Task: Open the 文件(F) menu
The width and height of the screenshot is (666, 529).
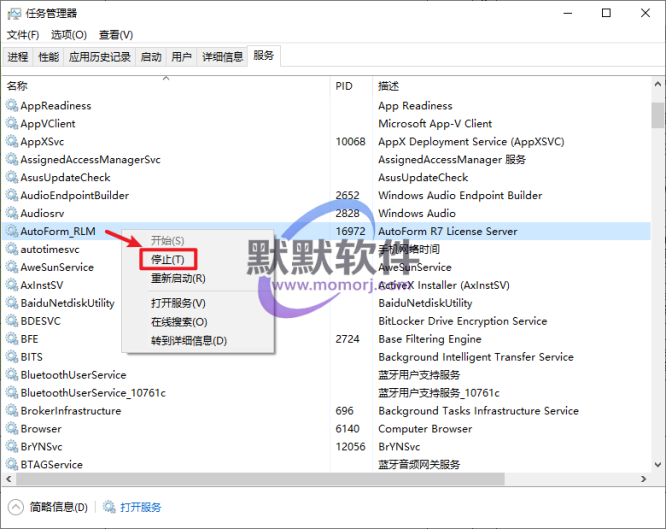Action: coord(22,35)
